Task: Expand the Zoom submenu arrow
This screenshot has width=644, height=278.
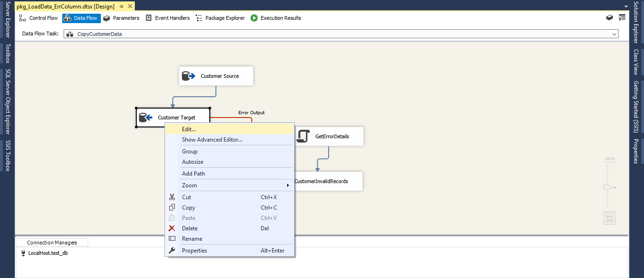Action: (288, 185)
